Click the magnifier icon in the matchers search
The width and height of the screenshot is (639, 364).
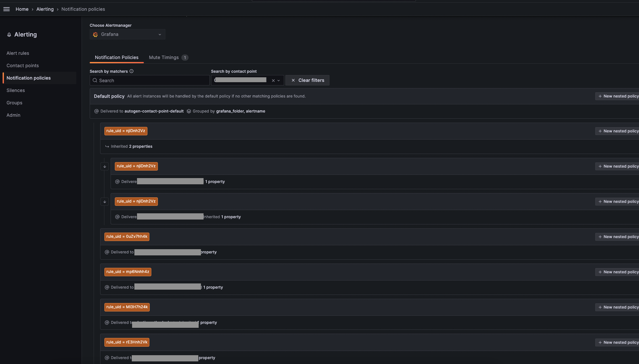[x=95, y=80]
